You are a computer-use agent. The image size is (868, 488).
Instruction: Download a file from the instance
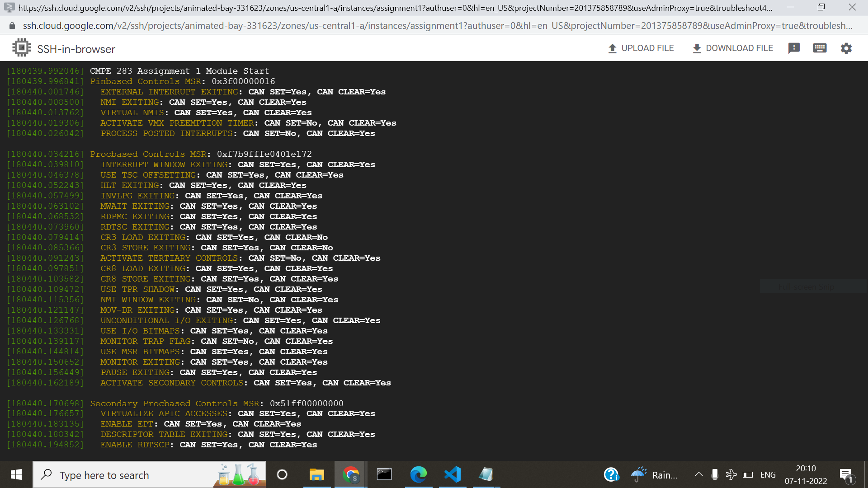click(732, 48)
